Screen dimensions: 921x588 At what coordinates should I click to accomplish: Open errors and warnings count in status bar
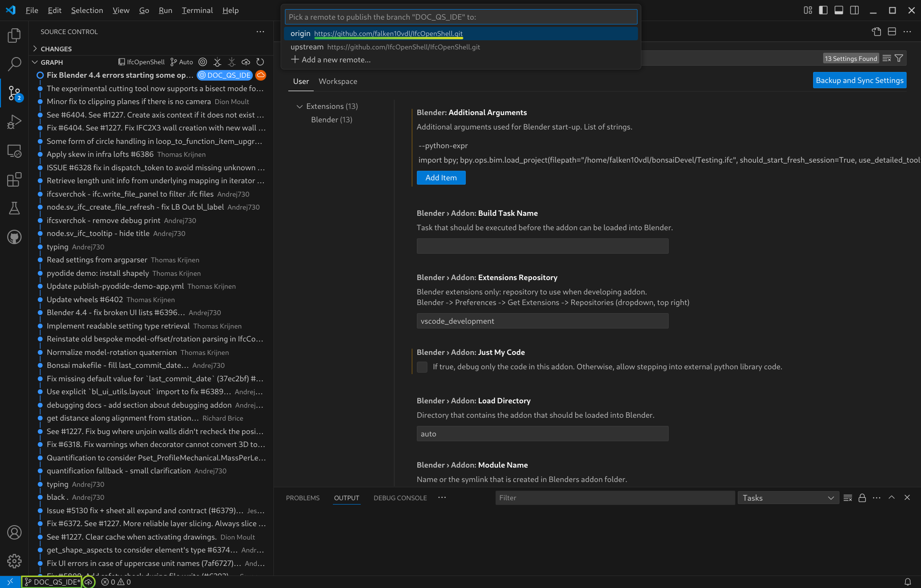coord(116,582)
